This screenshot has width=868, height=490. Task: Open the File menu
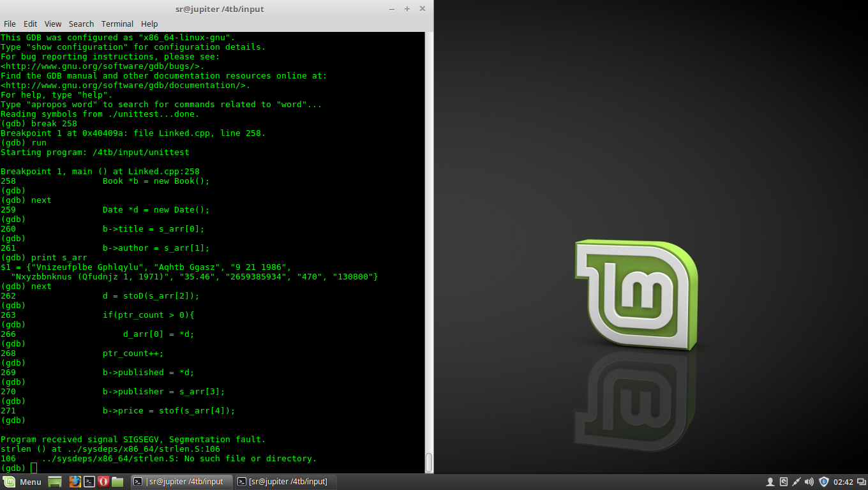tap(10, 24)
